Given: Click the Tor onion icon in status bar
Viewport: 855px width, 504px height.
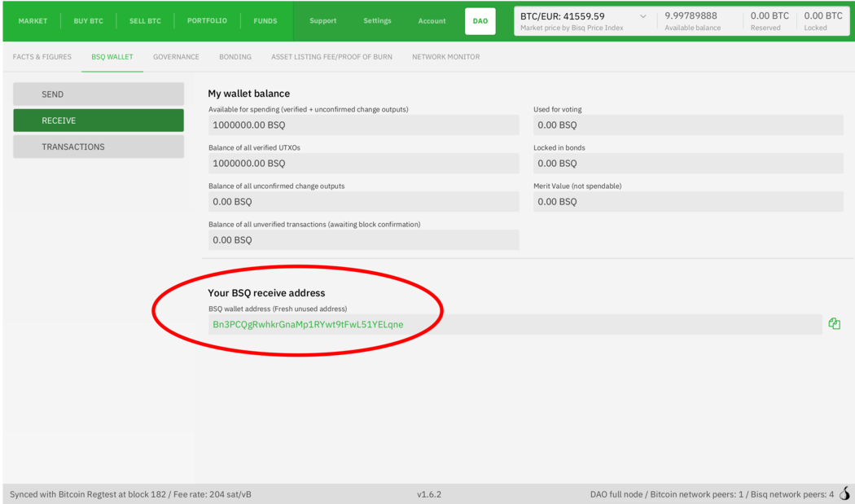Looking at the screenshot, I should 844,493.
